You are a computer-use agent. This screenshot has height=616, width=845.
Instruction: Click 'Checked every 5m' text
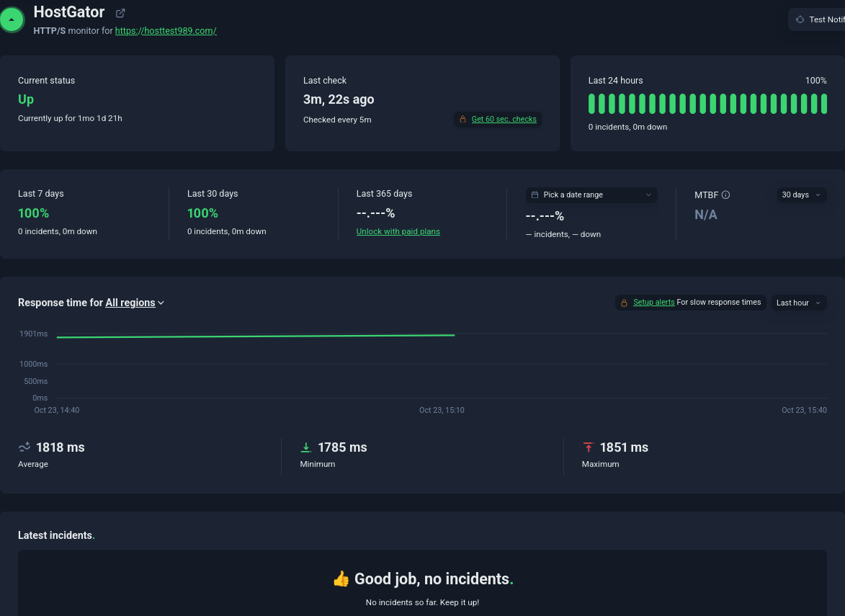(337, 120)
